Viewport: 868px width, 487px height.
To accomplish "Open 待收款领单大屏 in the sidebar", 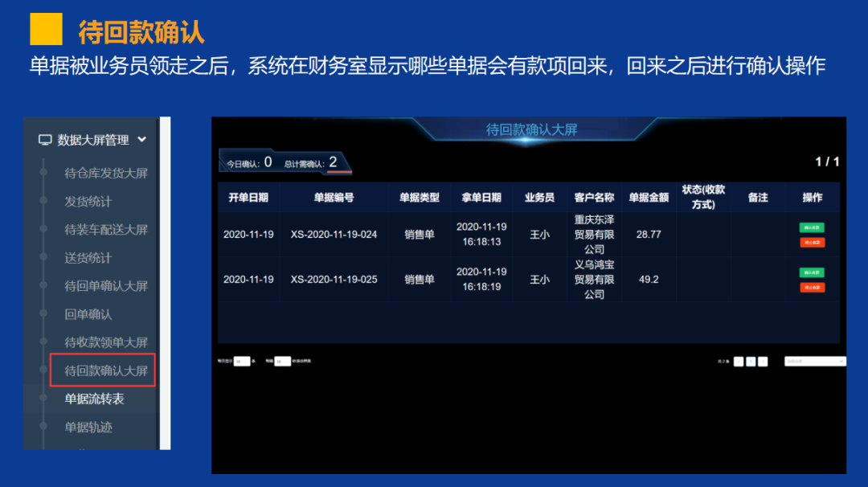I will pos(106,342).
